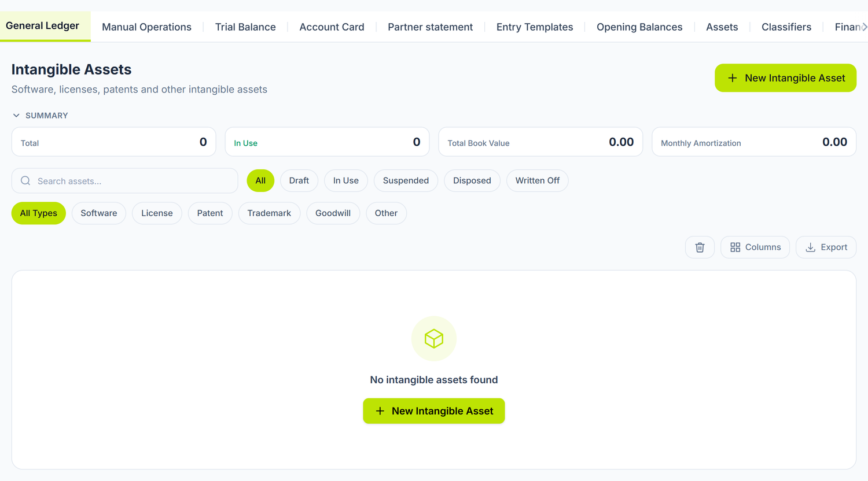
Task: Open the Partner statement tab
Action: click(x=430, y=27)
